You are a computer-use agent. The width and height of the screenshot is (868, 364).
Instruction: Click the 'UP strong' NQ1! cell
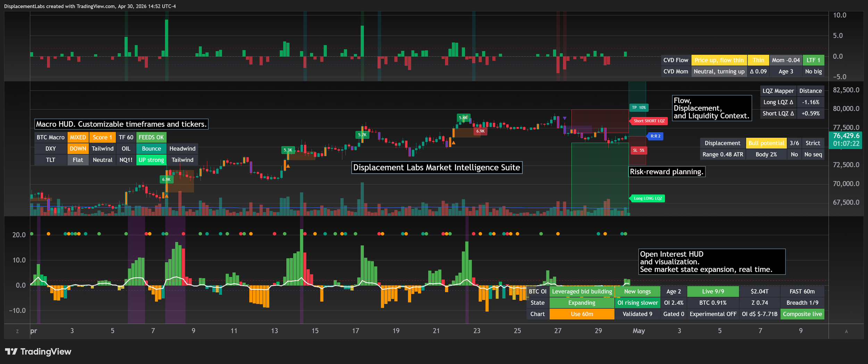point(151,160)
